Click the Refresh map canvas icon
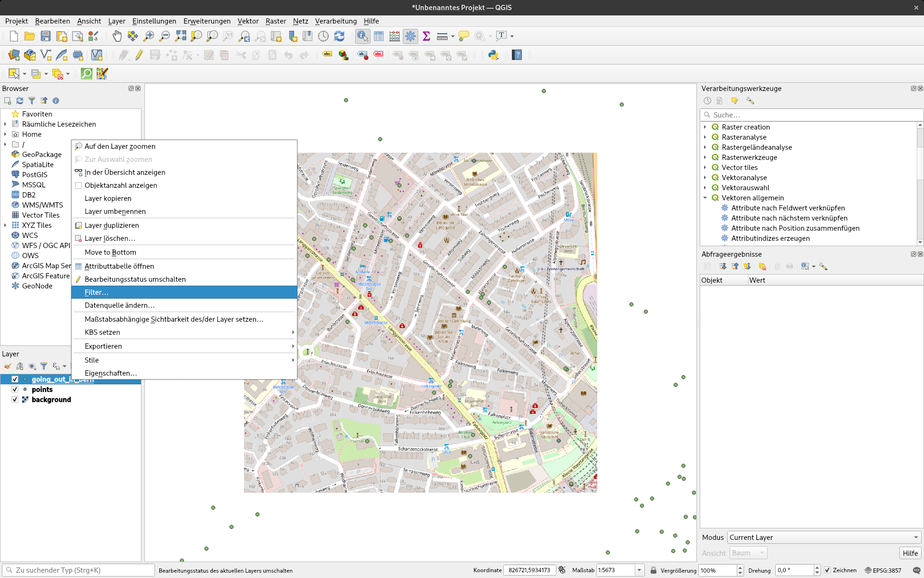924x578 pixels. pos(339,36)
